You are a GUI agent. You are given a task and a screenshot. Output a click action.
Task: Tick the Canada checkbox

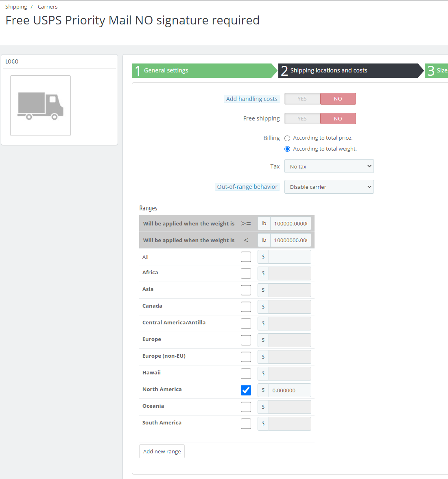246,307
